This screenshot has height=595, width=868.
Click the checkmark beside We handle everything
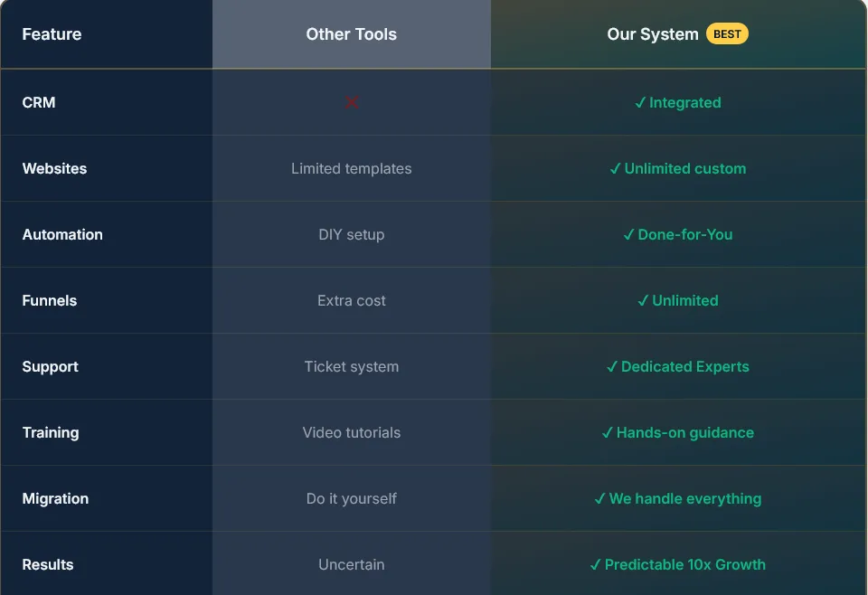pyautogui.click(x=600, y=499)
